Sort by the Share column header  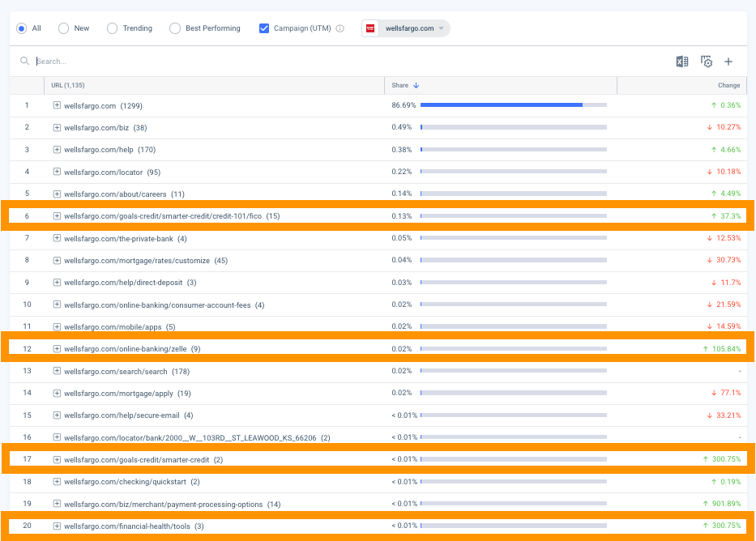tap(400, 85)
